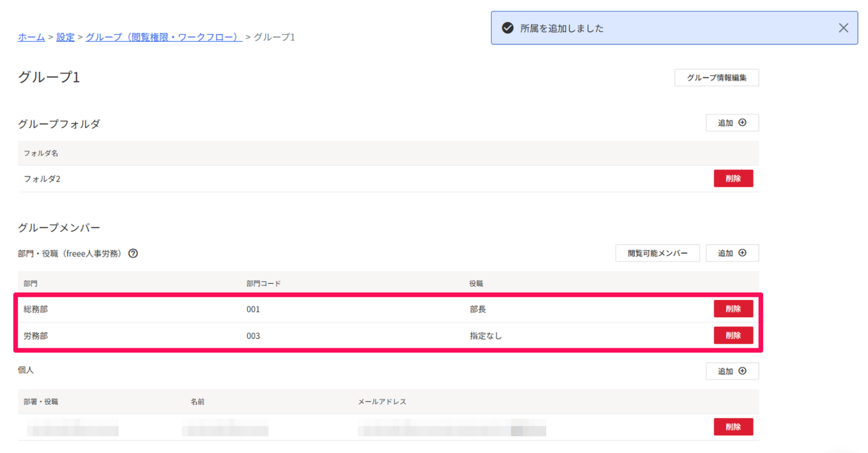Delete the individual member row
This screenshot has width=868, height=453.
point(733,427)
